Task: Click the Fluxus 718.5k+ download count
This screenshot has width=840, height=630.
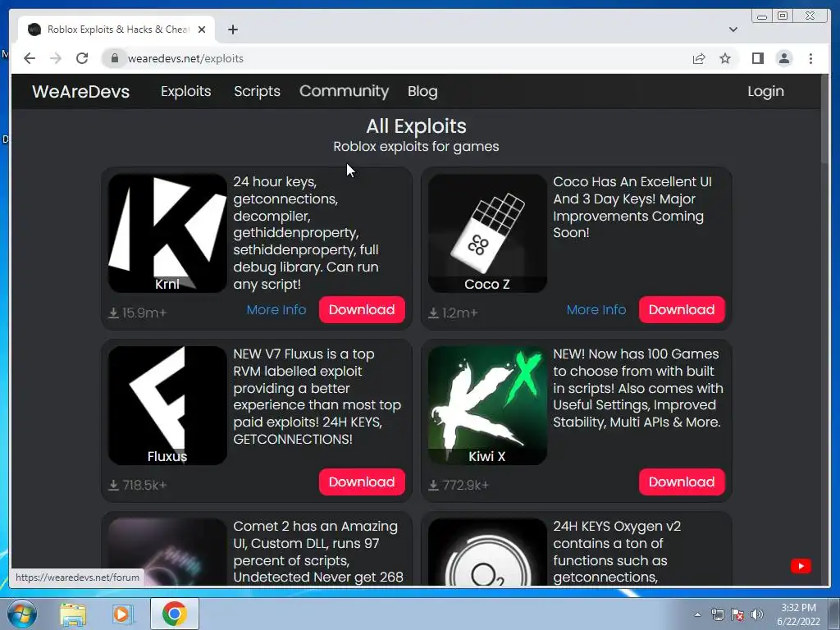Action: [138, 486]
